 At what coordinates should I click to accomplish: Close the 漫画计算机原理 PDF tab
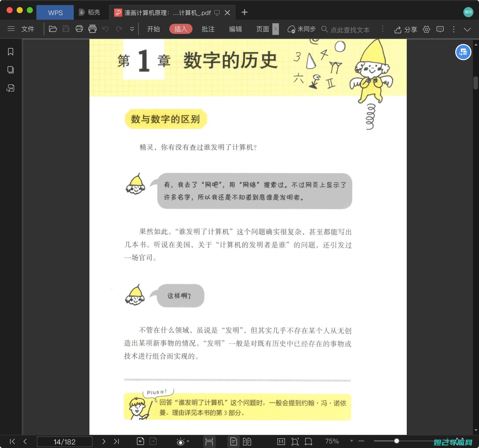[227, 12]
